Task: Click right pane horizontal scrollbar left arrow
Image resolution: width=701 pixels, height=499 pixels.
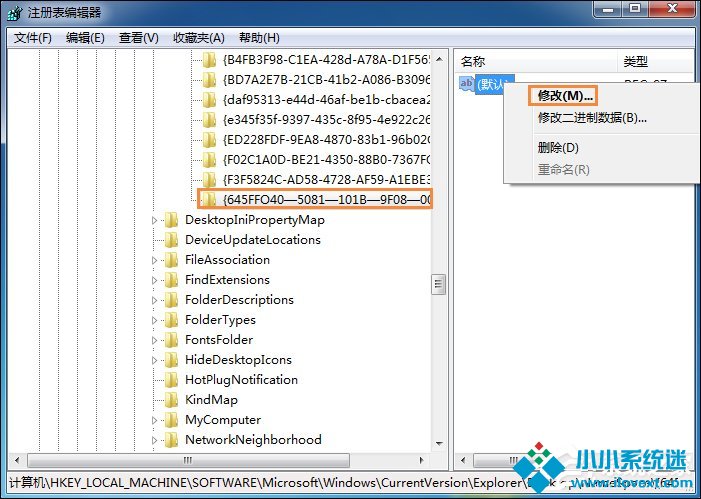Action: point(463,460)
